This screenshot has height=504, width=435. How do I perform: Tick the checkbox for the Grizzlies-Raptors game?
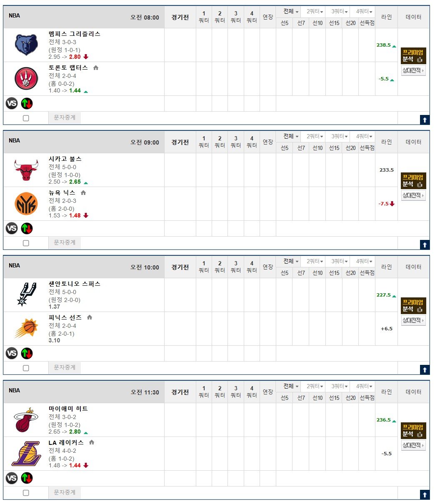point(26,118)
